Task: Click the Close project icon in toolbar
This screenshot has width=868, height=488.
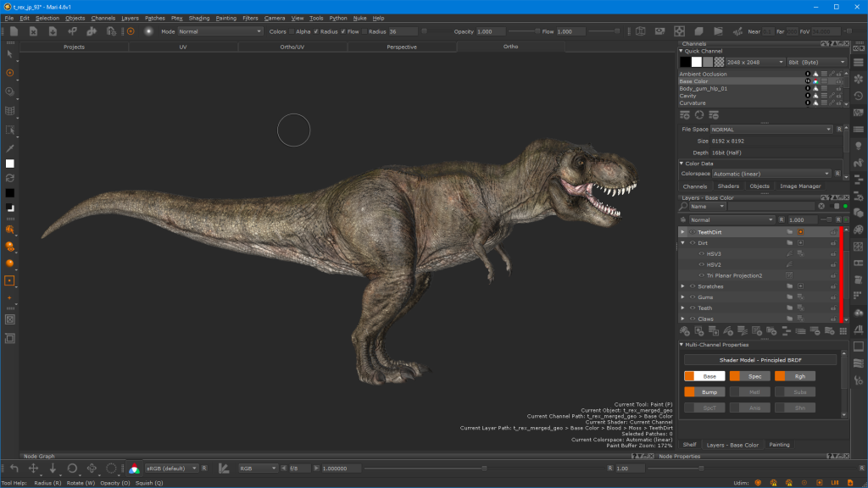Action: (33, 31)
